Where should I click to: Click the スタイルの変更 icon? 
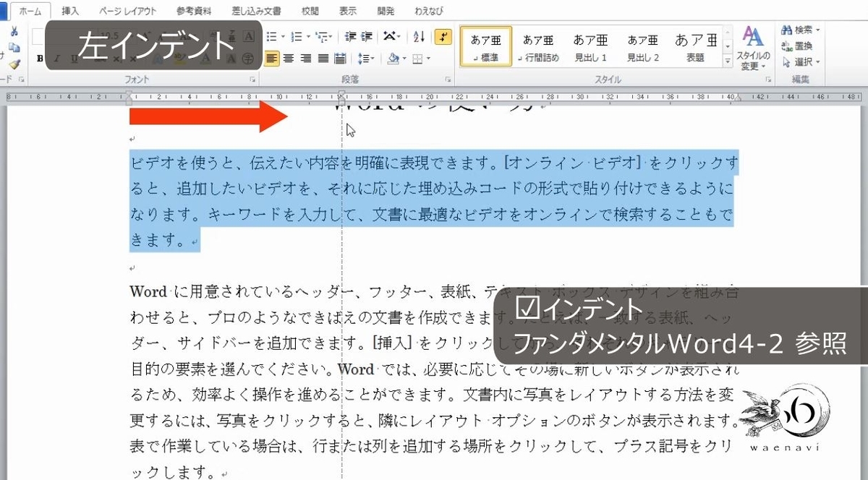point(753,48)
